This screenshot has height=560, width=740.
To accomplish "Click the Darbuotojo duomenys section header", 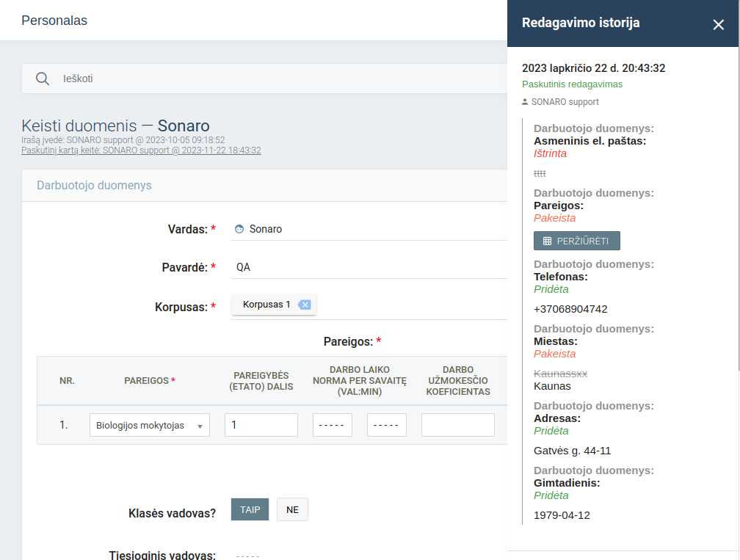I will click(94, 185).
